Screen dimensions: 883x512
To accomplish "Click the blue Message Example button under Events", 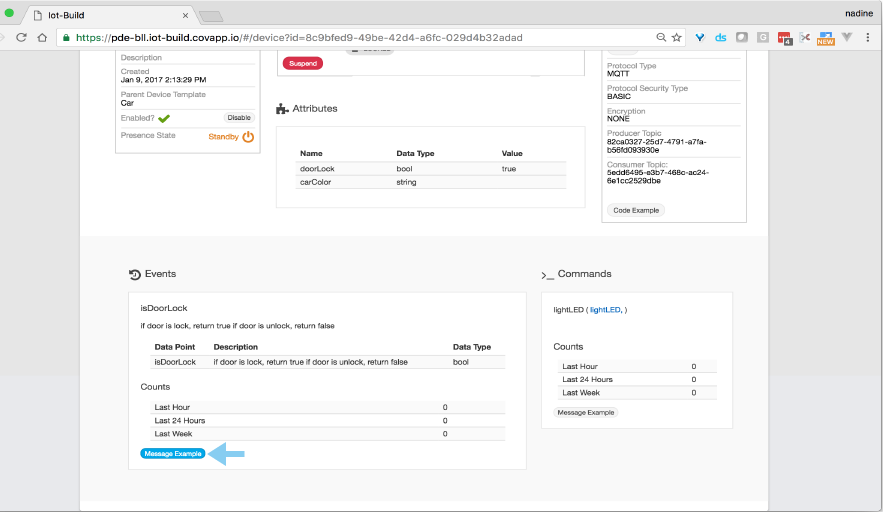I will coord(173,454).
